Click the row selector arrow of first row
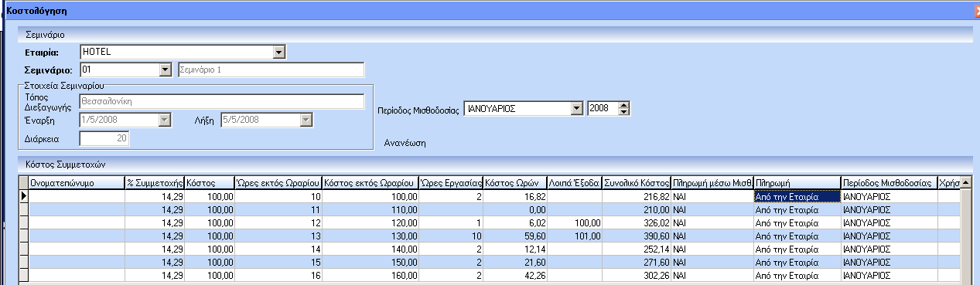This screenshot has width=980, height=285. [23, 196]
